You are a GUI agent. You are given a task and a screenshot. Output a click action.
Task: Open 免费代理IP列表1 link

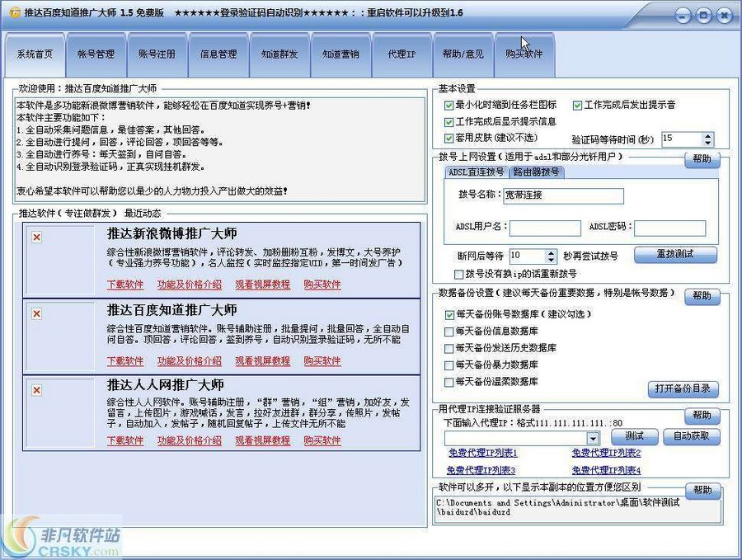click(482, 454)
